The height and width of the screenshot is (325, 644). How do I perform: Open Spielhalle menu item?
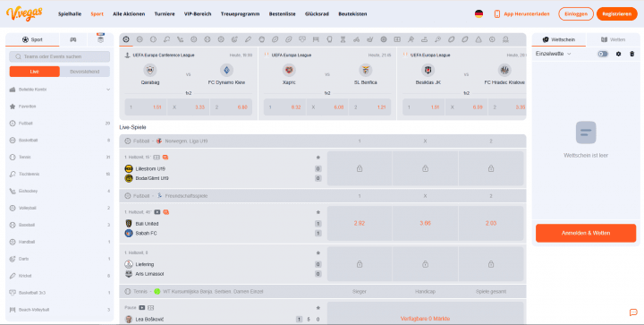coord(70,14)
